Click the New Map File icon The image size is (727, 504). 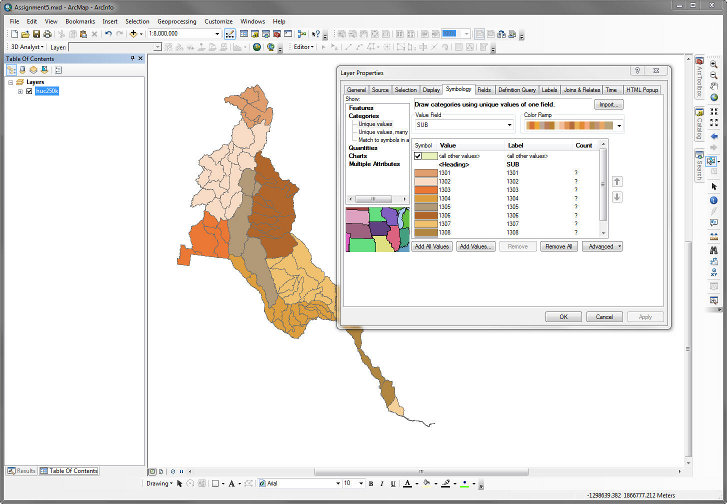tap(14, 34)
